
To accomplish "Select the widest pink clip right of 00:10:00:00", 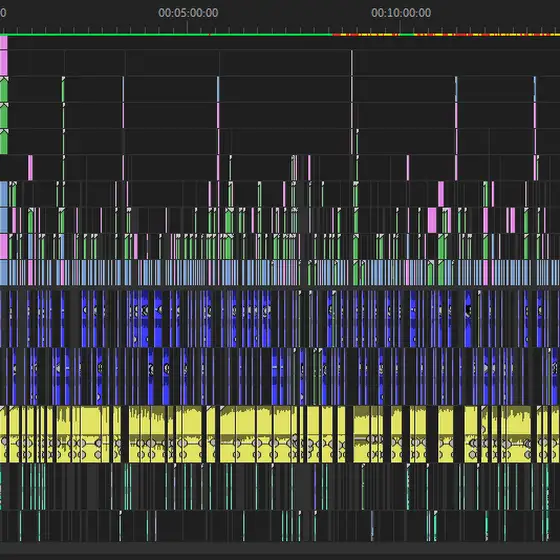I will click(432, 220).
